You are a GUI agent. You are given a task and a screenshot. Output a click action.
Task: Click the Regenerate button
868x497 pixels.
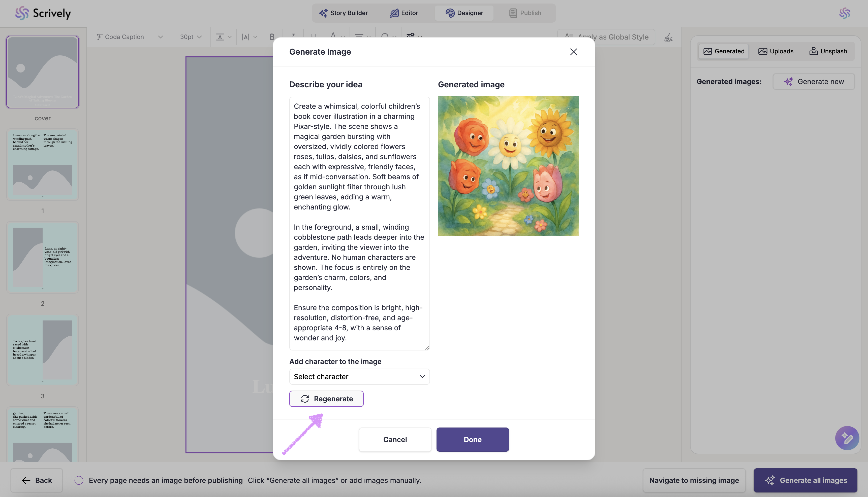326,399
